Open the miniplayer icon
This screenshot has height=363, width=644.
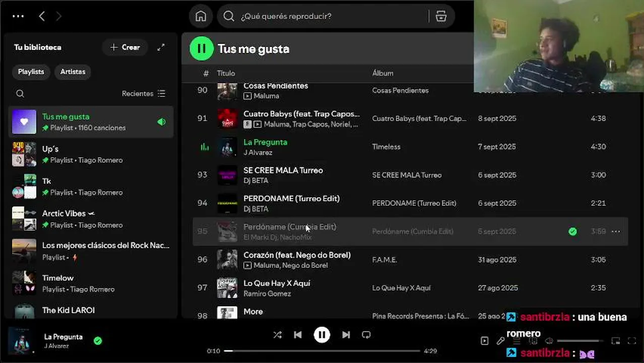pyautogui.click(x=615, y=341)
